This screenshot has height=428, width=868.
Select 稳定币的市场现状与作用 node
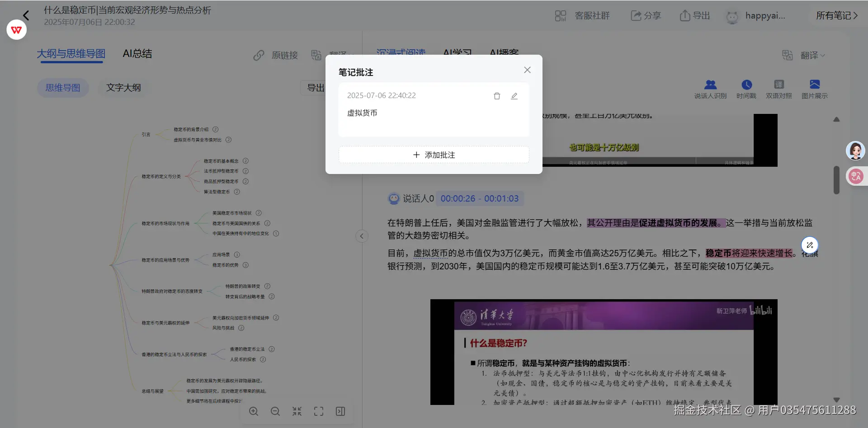tap(165, 224)
